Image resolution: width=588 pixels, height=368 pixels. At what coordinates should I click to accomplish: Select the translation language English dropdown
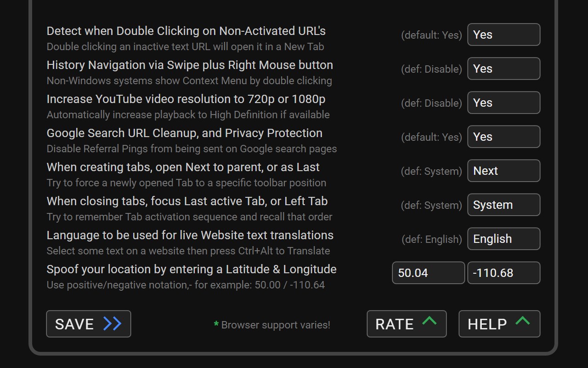tap(504, 239)
